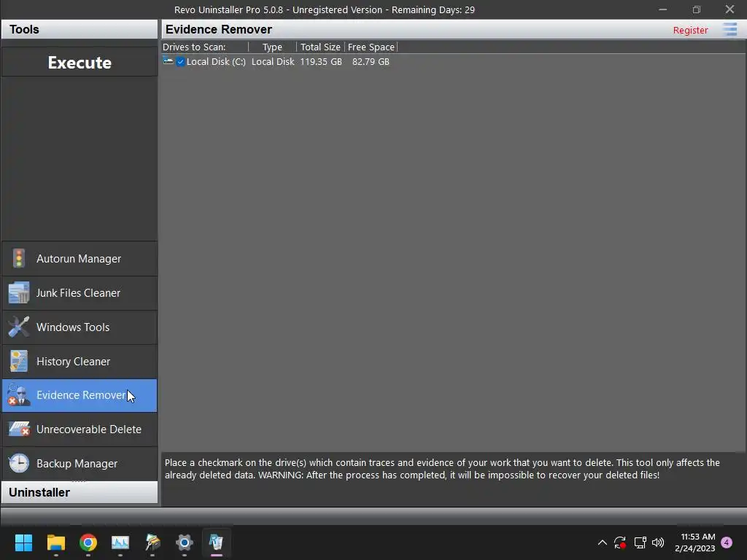Image resolution: width=747 pixels, height=560 pixels.
Task: Open the pencil notes app in taskbar
Action: pos(152,542)
